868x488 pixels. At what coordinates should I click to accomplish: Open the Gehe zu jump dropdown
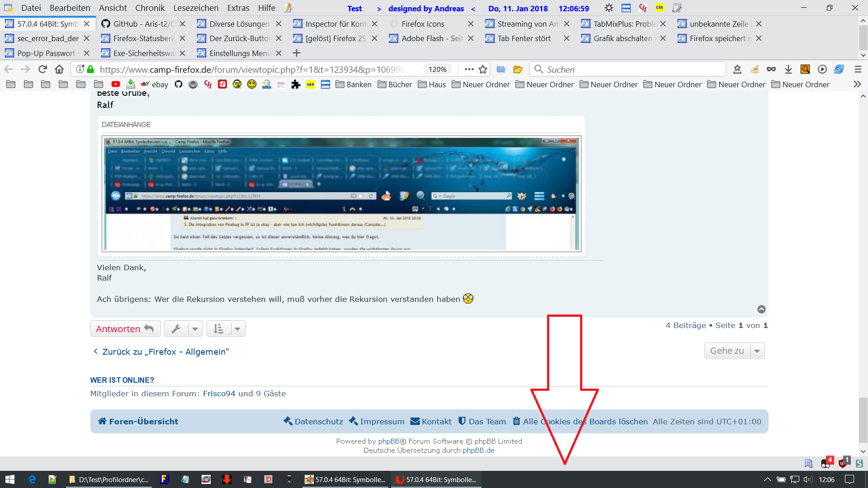(x=734, y=351)
